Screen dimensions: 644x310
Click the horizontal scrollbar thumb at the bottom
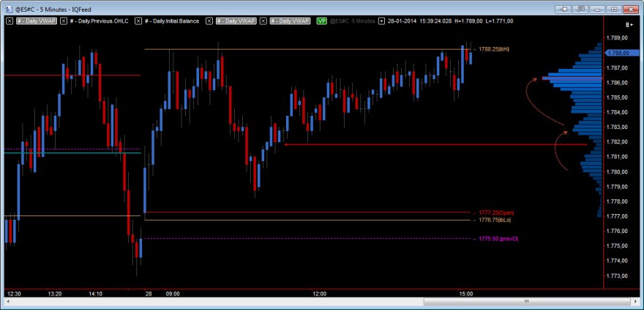(x=526, y=302)
